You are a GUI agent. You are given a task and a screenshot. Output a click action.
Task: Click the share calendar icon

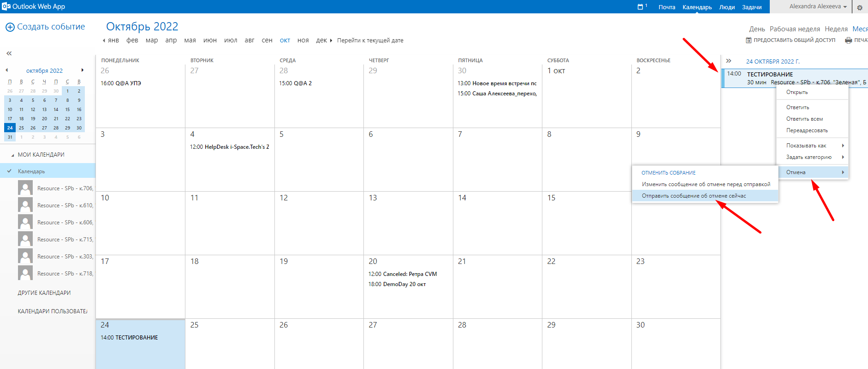(x=749, y=41)
